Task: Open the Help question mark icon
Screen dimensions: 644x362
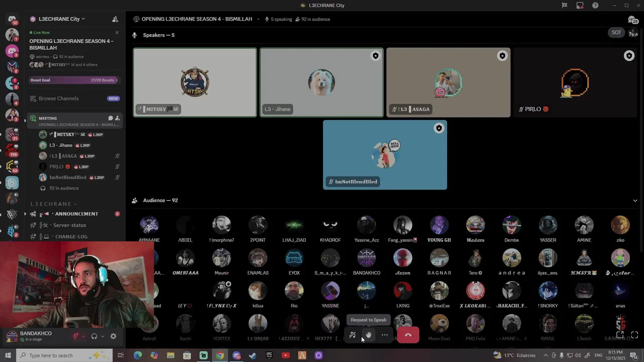Action: coord(595,5)
